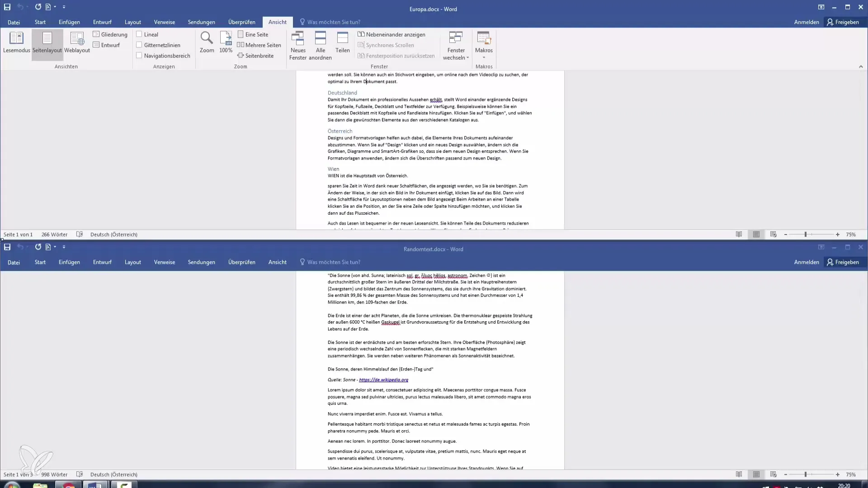Image resolution: width=868 pixels, height=488 pixels.
Task: Open the Sendungen tab in Randomtext window
Action: point(201,262)
